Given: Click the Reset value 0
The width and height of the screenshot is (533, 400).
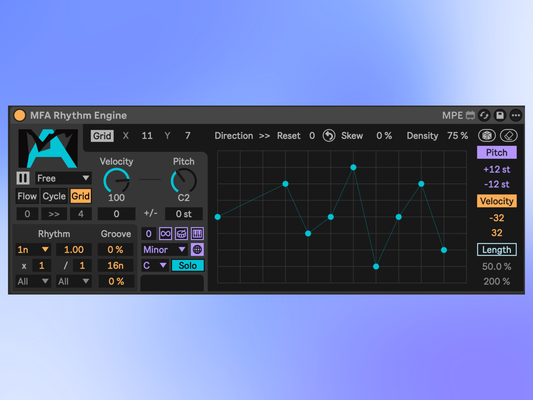Looking at the screenshot, I should point(312,136).
